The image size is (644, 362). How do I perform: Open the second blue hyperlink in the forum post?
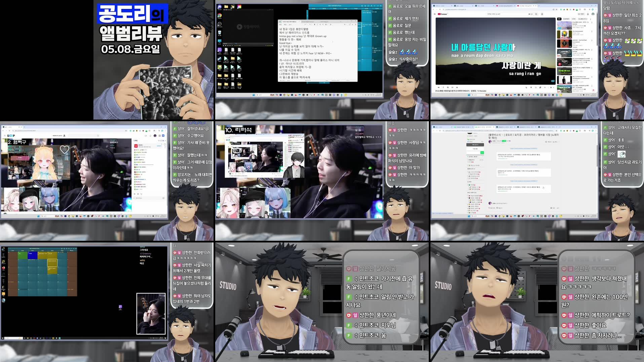click(x=524, y=165)
